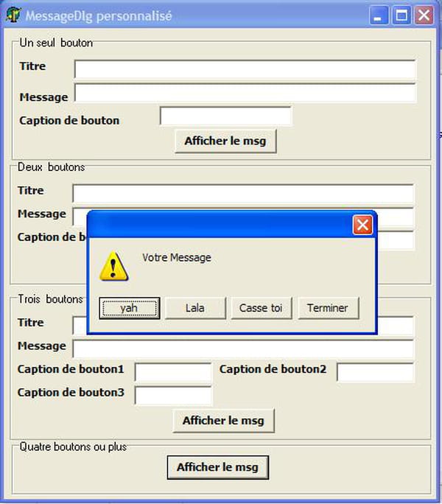Click 'Afficher le msg' in Un seul bouton group
The height and width of the screenshot is (504, 442).
pyautogui.click(x=225, y=141)
